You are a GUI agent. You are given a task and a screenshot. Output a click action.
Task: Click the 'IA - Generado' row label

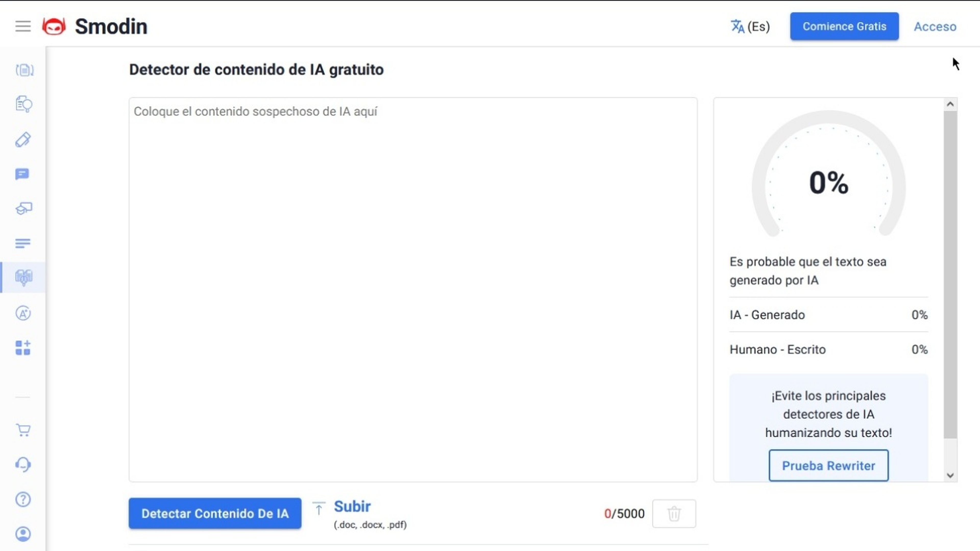767,315
